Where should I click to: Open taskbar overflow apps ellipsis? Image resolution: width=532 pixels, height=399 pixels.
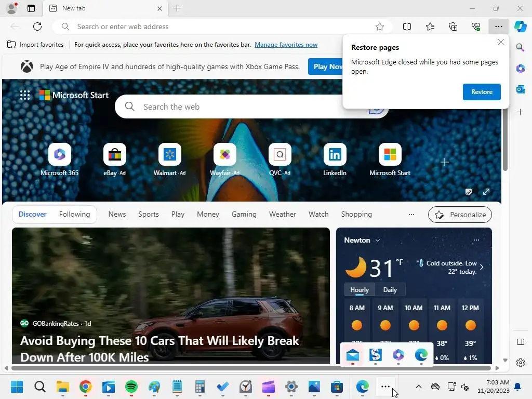pyautogui.click(x=385, y=387)
